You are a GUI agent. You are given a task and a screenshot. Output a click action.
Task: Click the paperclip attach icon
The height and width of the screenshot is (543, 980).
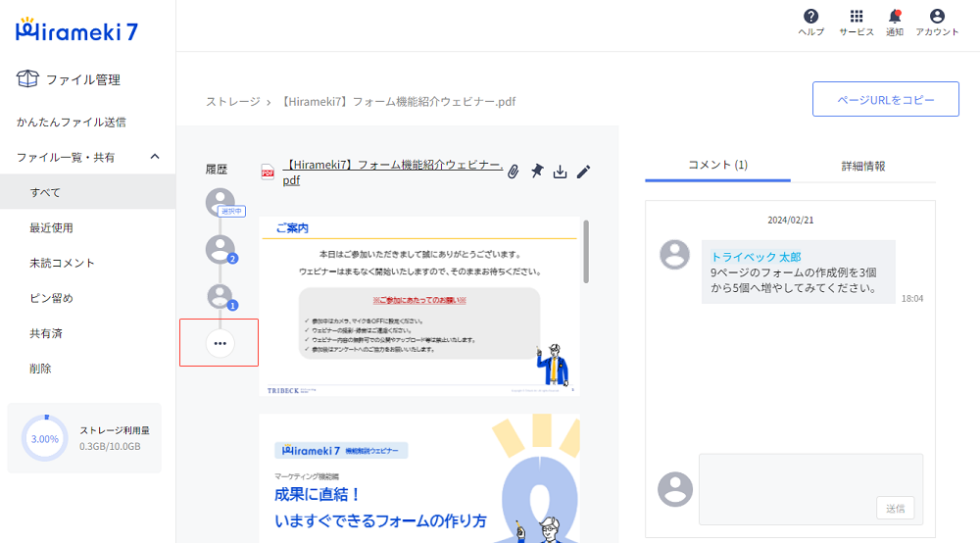tap(514, 172)
